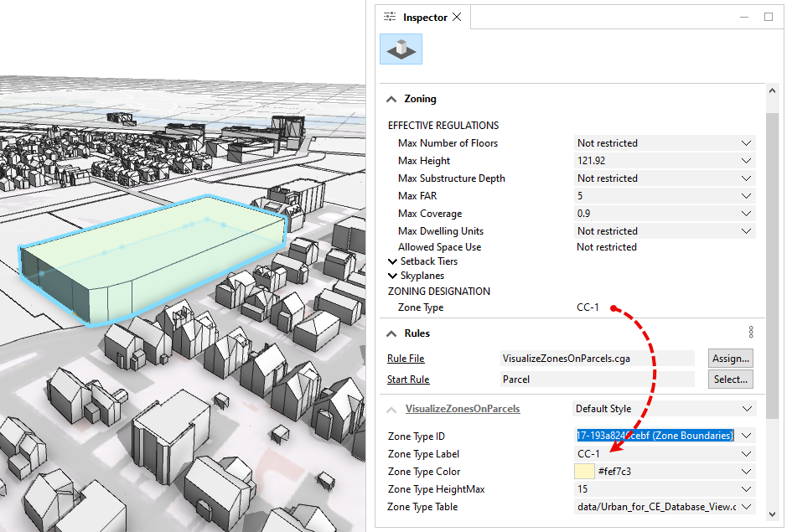Collapse the Zoning section
The height and width of the screenshot is (532, 792).
point(391,99)
